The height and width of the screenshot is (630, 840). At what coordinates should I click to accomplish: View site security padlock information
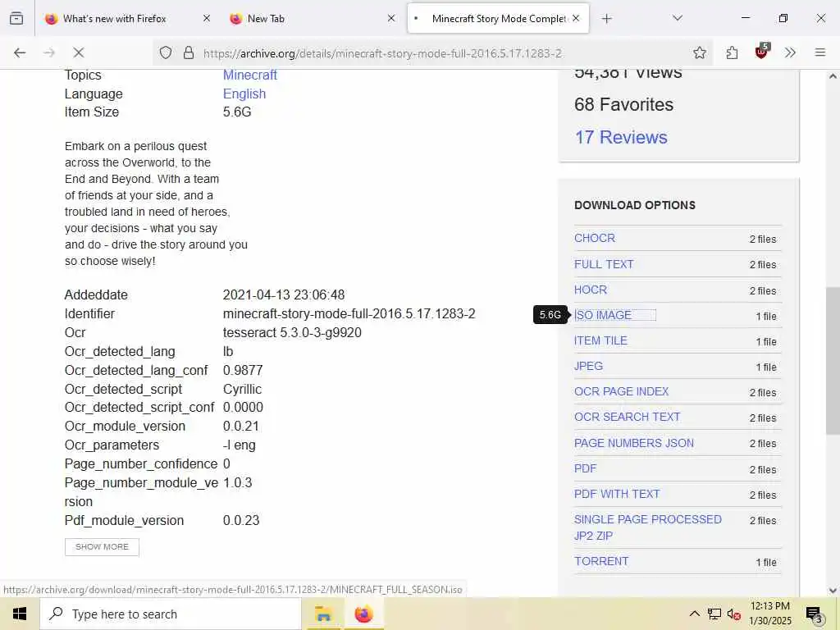189,52
